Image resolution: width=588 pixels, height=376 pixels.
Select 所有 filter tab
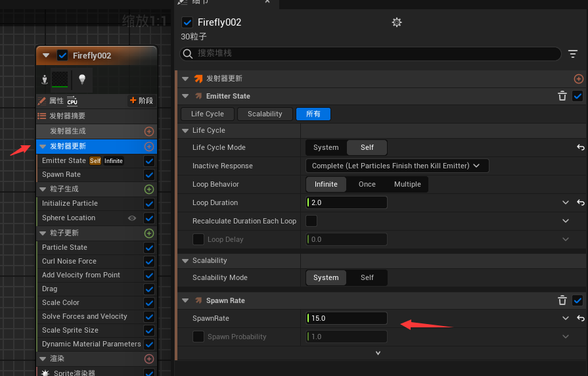[313, 114]
